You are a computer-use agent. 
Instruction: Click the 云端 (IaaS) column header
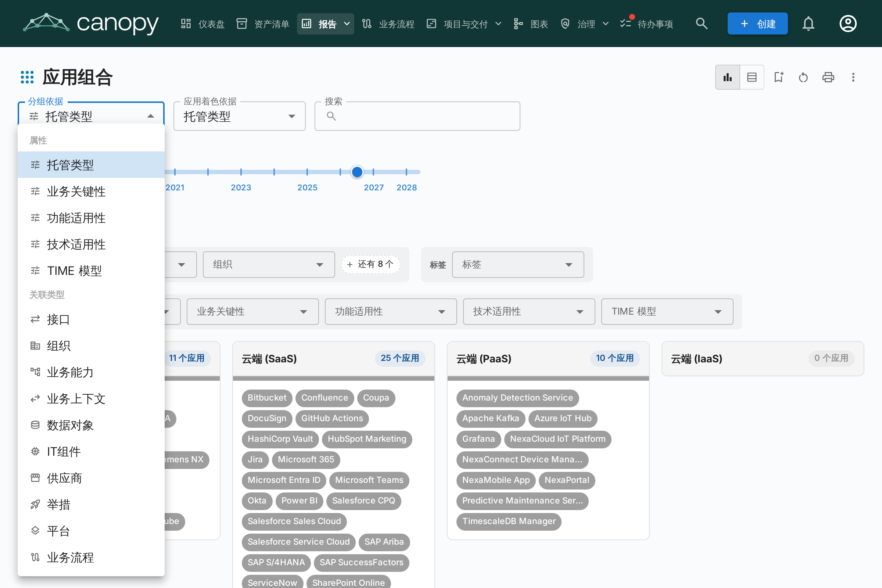coord(763,359)
